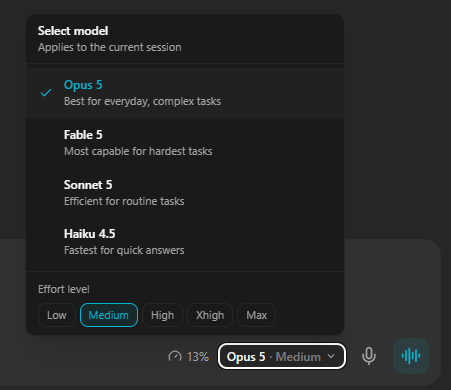Click 'Fastest for quick answers' description
Screen dimensions: 451x390
(124, 250)
